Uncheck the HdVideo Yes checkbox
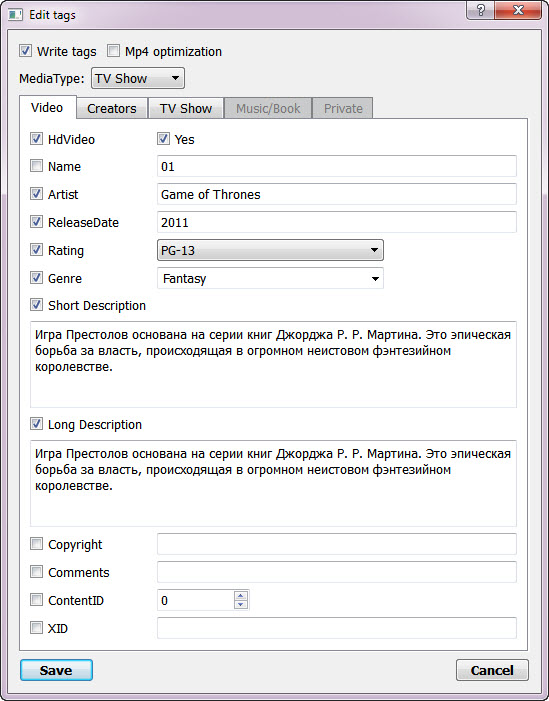Screen dimensions: 549x701 click(x=163, y=139)
